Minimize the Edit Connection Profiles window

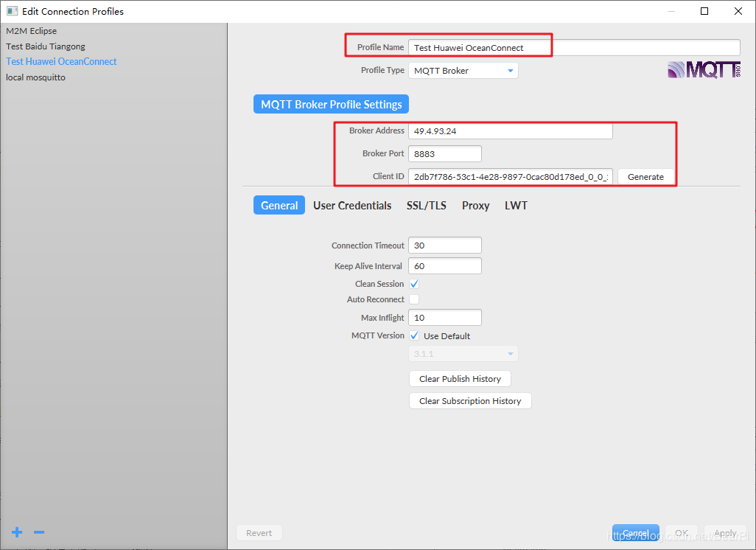click(x=671, y=11)
